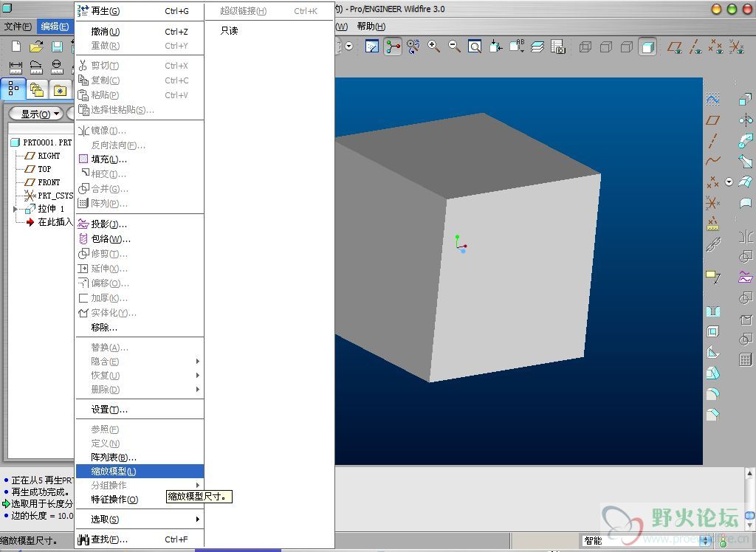Select the hidden line display style
The image size is (756, 552).
(x=606, y=46)
